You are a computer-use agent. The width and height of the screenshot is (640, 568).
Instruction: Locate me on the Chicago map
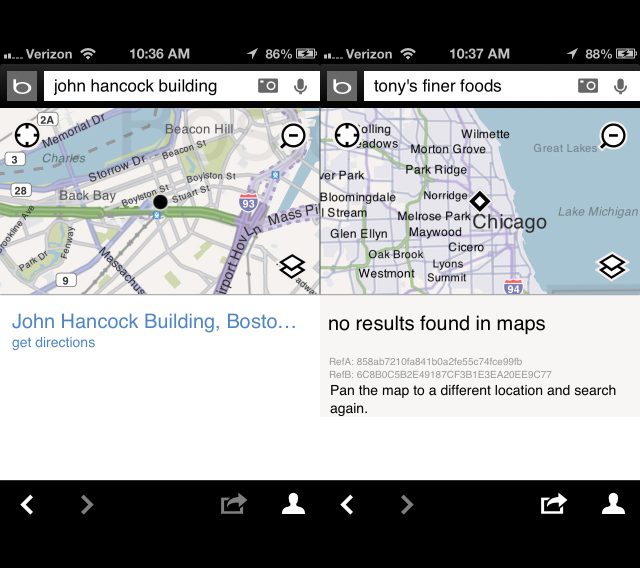(347, 135)
